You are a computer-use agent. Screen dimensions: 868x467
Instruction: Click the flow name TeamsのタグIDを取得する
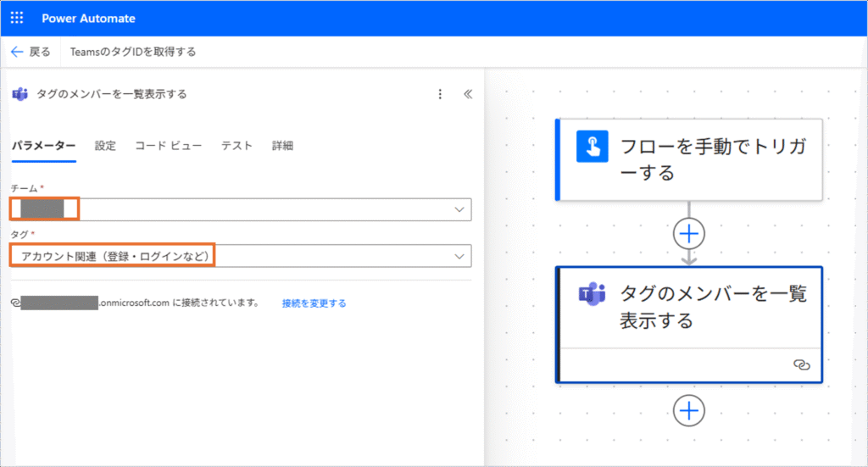[133, 52]
